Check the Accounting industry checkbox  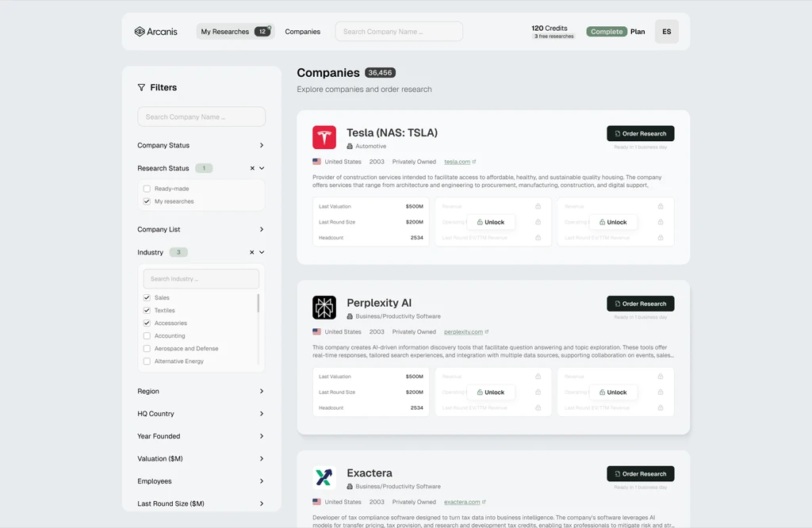(147, 336)
